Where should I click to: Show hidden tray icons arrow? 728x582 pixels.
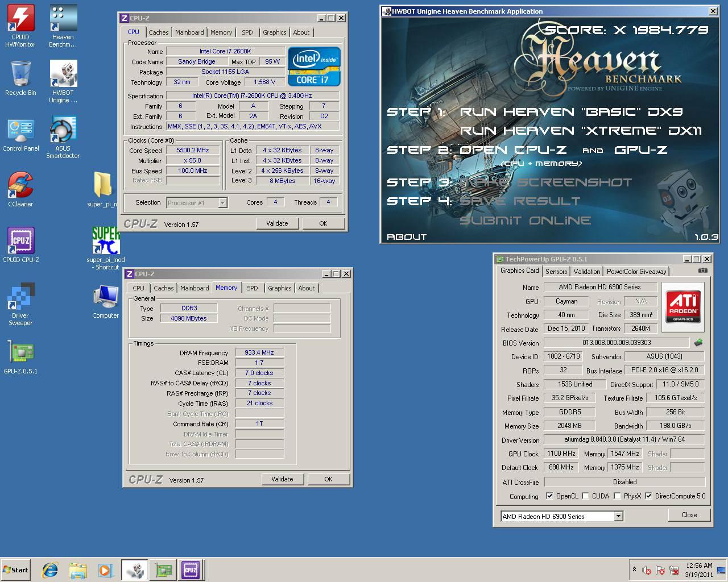click(634, 569)
